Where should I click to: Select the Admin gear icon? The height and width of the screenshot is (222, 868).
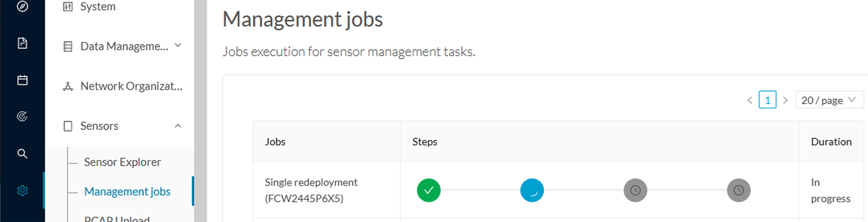click(23, 191)
